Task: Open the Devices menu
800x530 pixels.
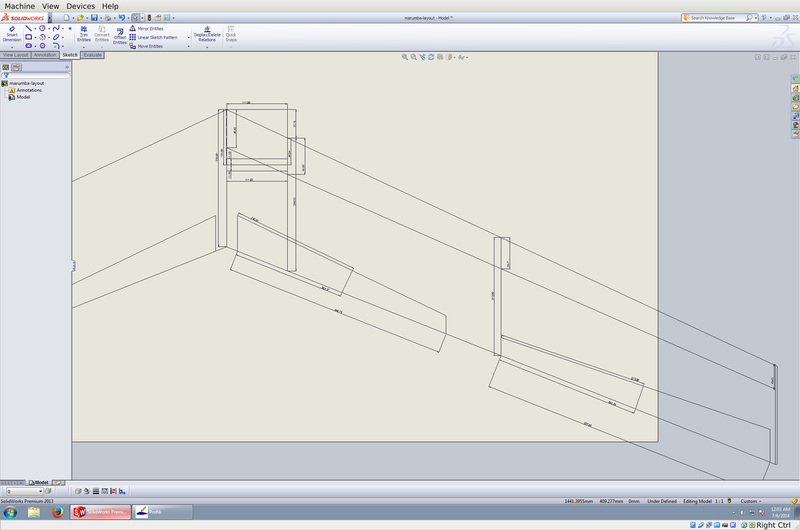Action: 80,6
